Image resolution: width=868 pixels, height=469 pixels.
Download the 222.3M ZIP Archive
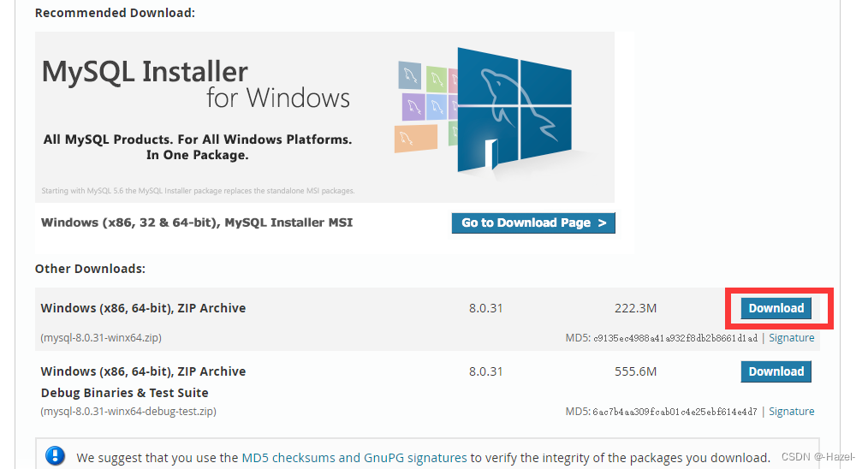tap(776, 308)
